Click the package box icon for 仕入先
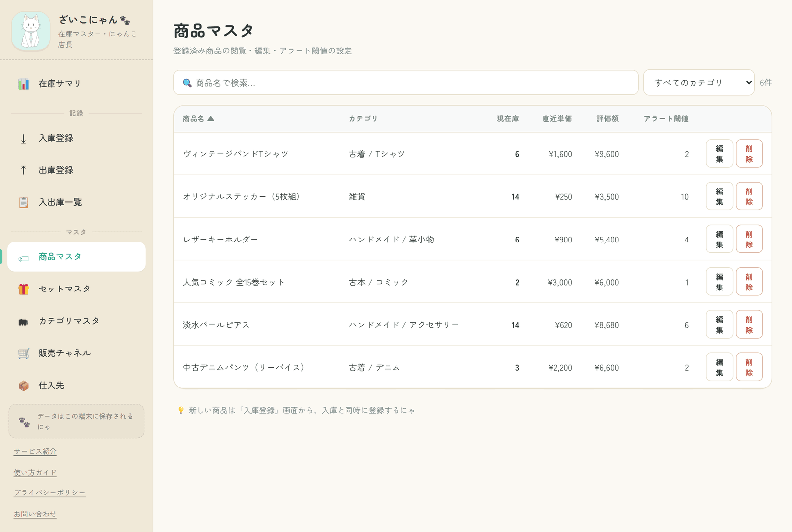 click(23, 386)
